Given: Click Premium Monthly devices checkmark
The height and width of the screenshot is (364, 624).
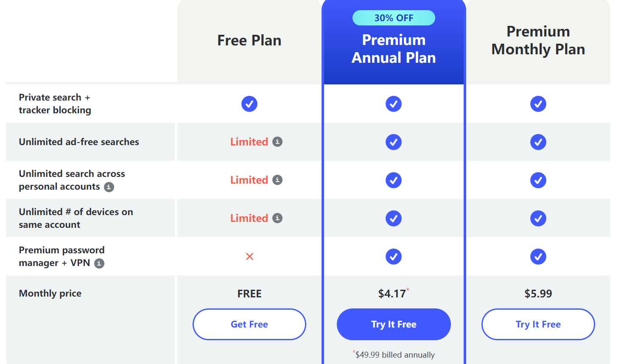Looking at the screenshot, I should (x=538, y=218).
